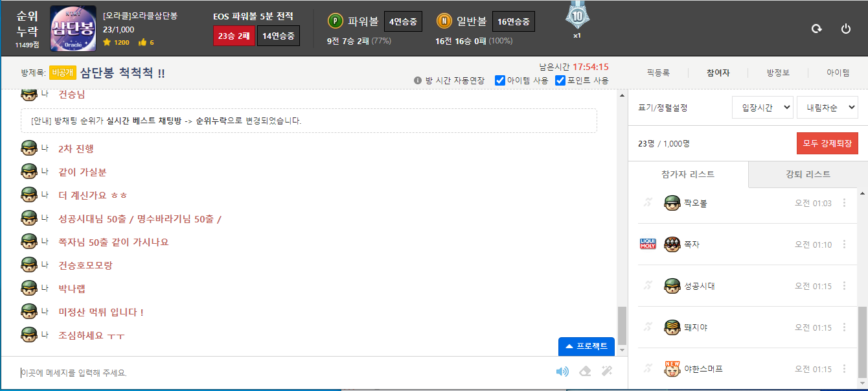This screenshot has height=391, width=868.
Task: Click the refresh icon in top bar
Action: (817, 29)
